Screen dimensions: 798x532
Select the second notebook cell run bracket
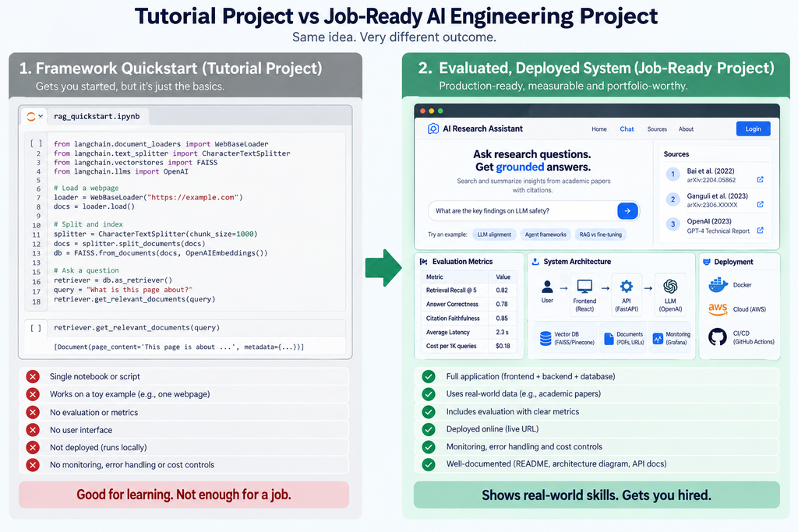click(36, 328)
